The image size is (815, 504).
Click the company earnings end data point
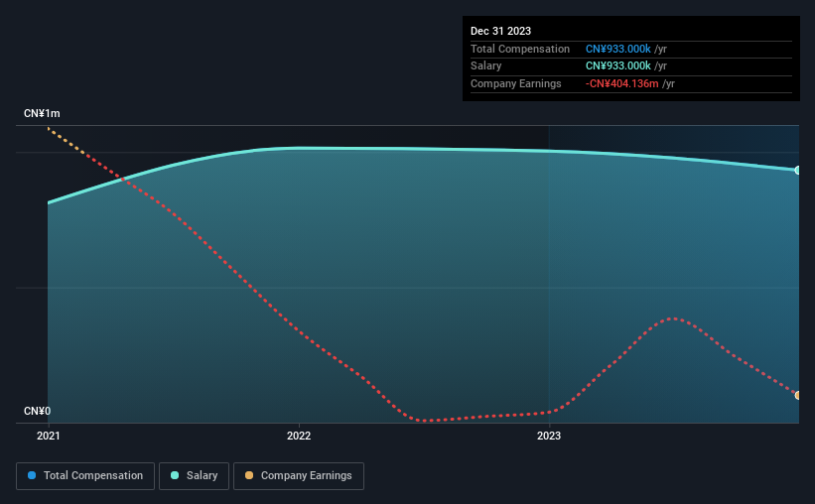pos(798,396)
